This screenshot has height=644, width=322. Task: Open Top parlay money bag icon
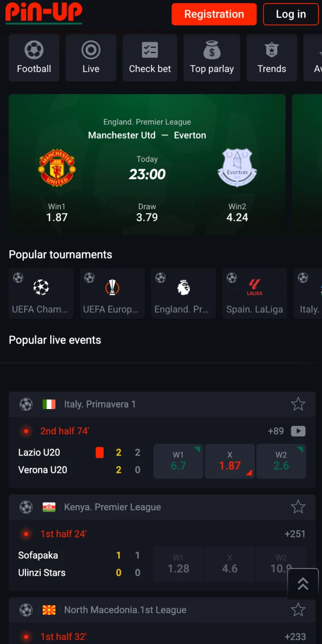[212, 51]
